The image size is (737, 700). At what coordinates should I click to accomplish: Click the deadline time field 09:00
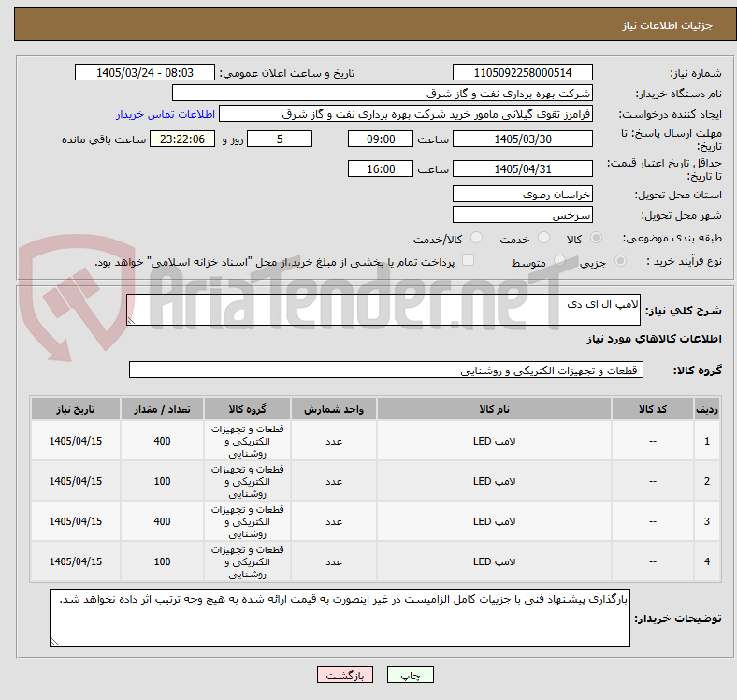381,139
